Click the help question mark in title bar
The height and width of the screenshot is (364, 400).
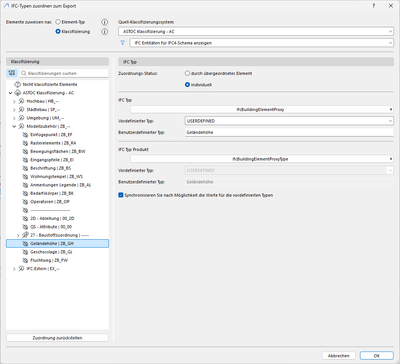pyautogui.click(x=374, y=6)
